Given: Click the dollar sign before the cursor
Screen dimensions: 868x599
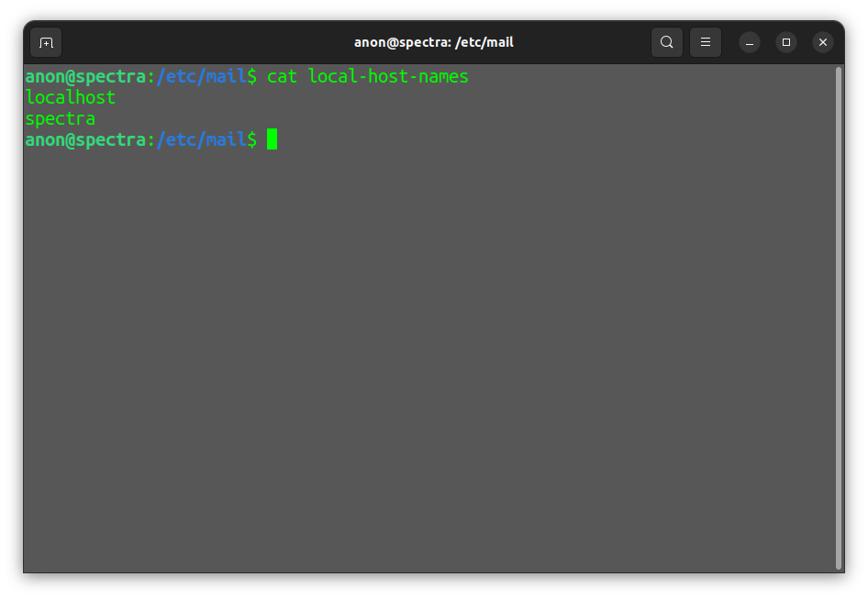Looking at the screenshot, I should point(252,139).
